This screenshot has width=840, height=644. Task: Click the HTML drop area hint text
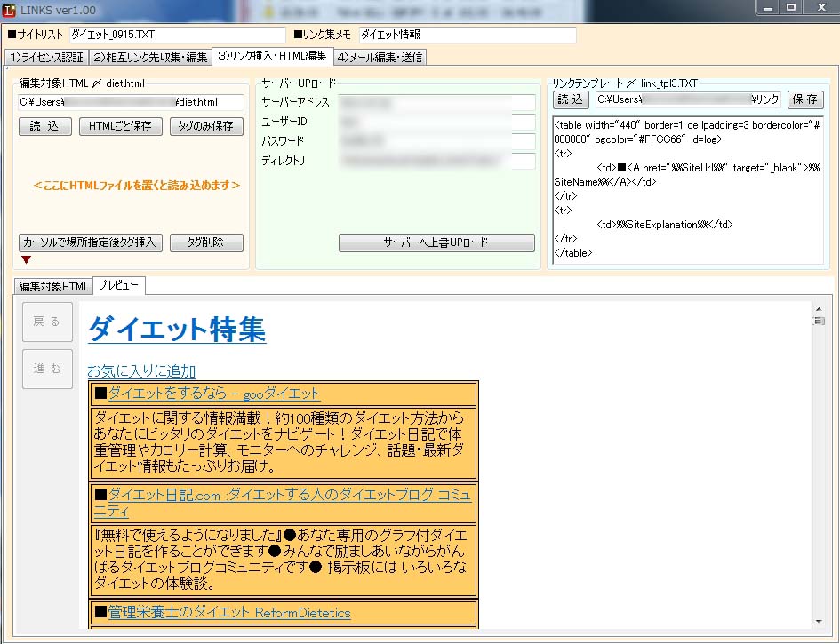(136, 186)
